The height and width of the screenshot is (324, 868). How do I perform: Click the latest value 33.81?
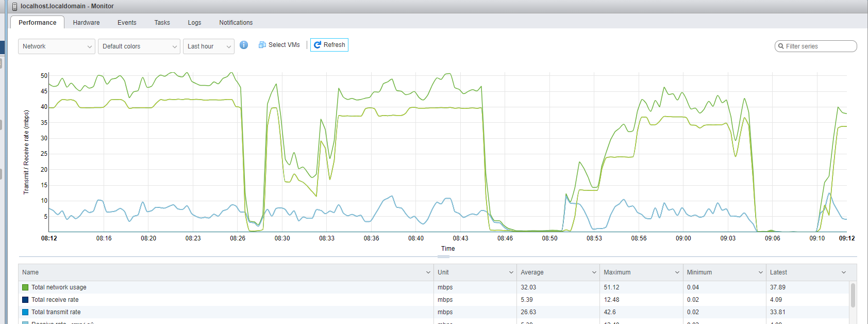tap(778, 312)
